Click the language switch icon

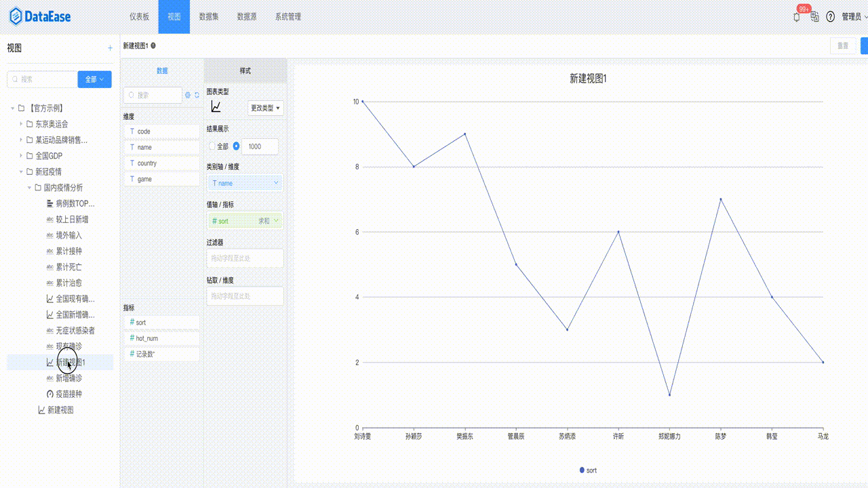pyautogui.click(x=814, y=17)
